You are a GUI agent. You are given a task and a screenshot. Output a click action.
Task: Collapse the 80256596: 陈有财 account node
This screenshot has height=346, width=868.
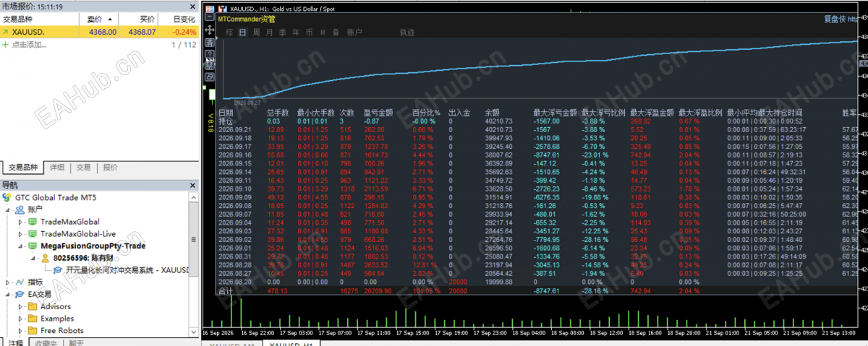tap(34, 259)
